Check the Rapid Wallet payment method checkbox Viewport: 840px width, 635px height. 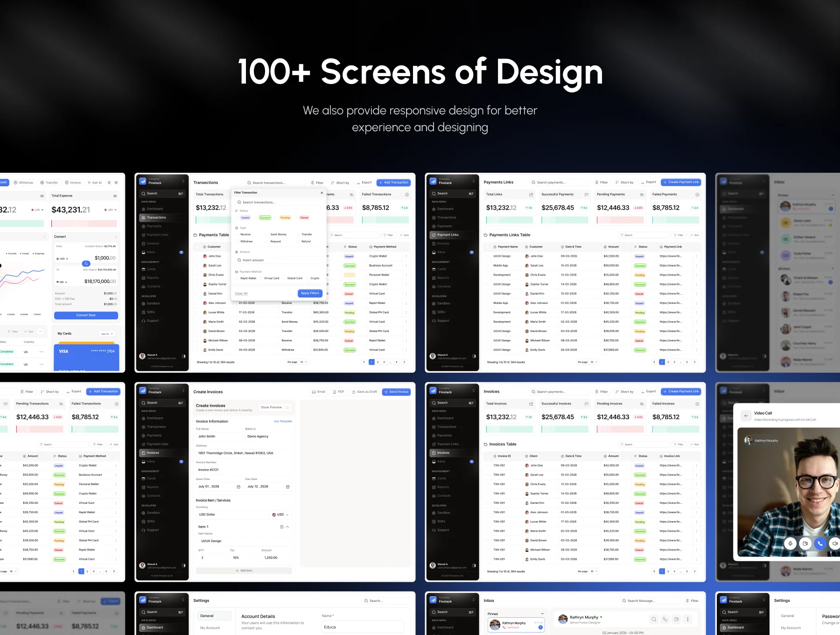(x=238, y=278)
